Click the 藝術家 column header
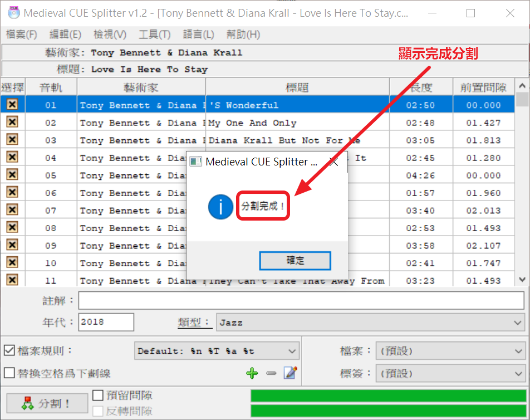The height and width of the screenshot is (420, 530). pos(141,87)
